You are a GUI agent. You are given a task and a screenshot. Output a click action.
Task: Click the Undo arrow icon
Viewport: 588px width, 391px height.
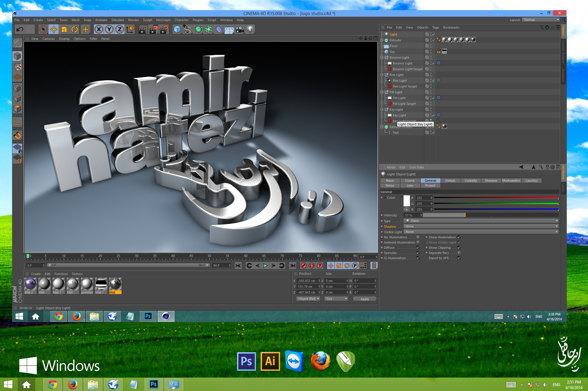pyautogui.click(x=20, y=29)
